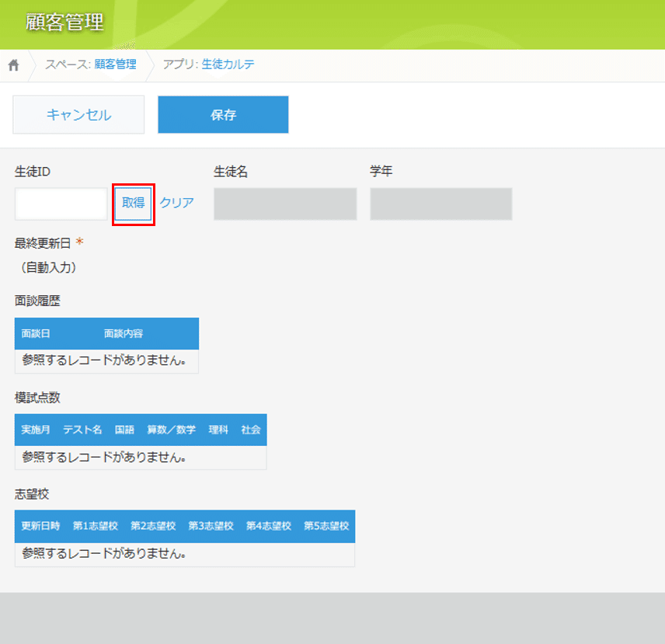Click empty-record message under 模試点数 table

click(104, 457)
